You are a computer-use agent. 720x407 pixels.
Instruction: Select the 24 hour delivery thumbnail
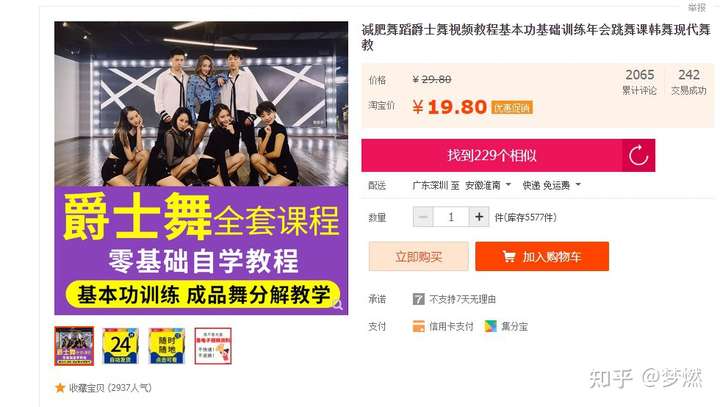point(120,346)
